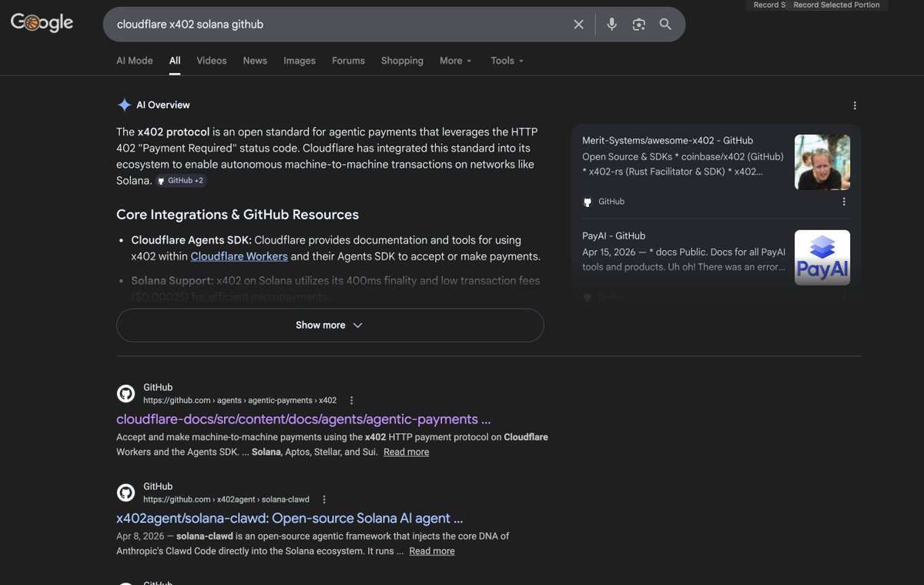Switch to AI Mode tab
Image resolution: width=924 pixels, height=585 pixels.
pyautogui.click(x=135, y=61)
